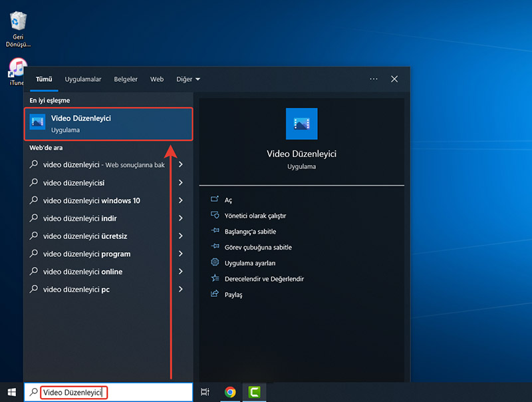Pin app with 'Görev çubuğuna sabitle'

(x=258, y=247)
